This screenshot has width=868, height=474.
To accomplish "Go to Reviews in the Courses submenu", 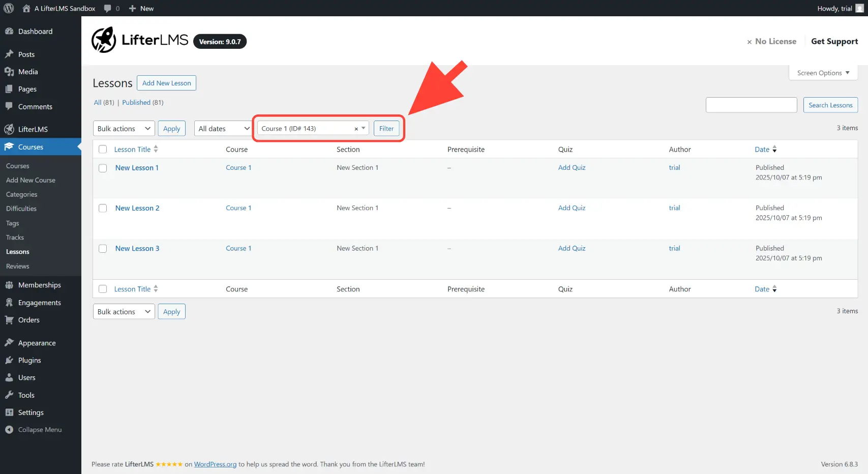I will (x=18, y=266).
